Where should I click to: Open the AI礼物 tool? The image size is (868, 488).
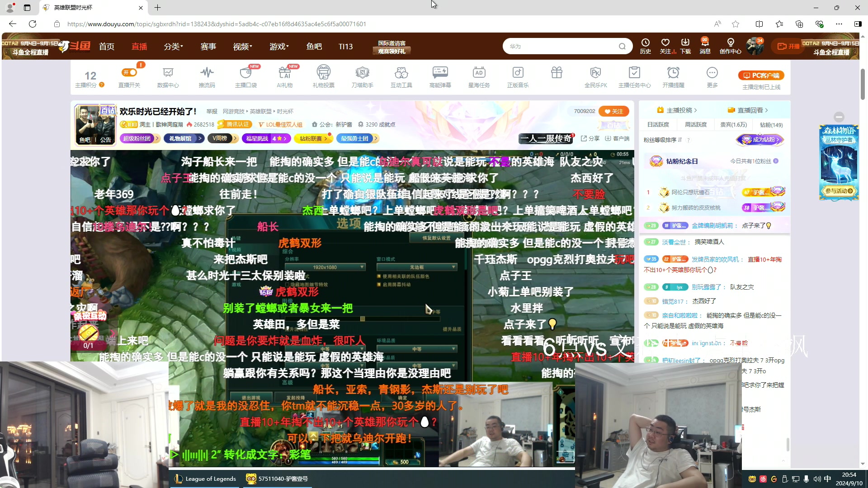coord(284,77)
